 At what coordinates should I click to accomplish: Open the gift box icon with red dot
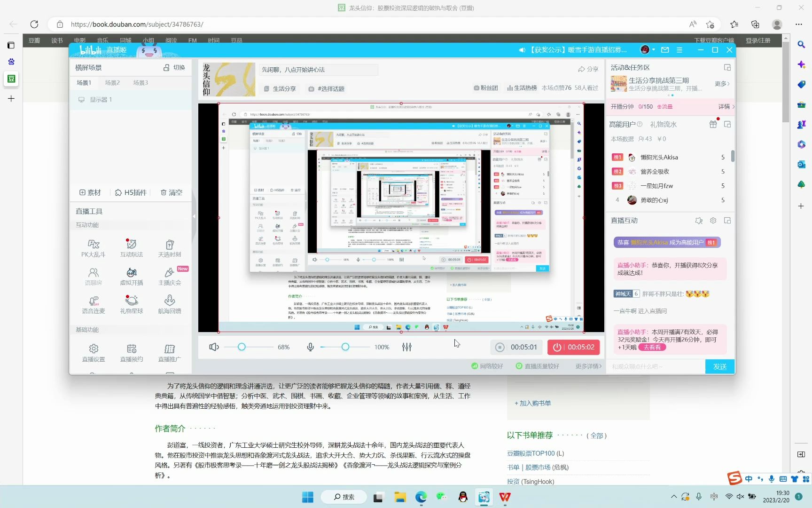tap(713, 124)
